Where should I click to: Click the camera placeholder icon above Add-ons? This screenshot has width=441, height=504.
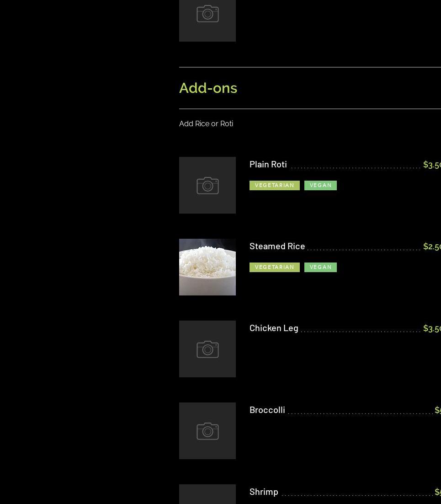[x=207, y=14]
